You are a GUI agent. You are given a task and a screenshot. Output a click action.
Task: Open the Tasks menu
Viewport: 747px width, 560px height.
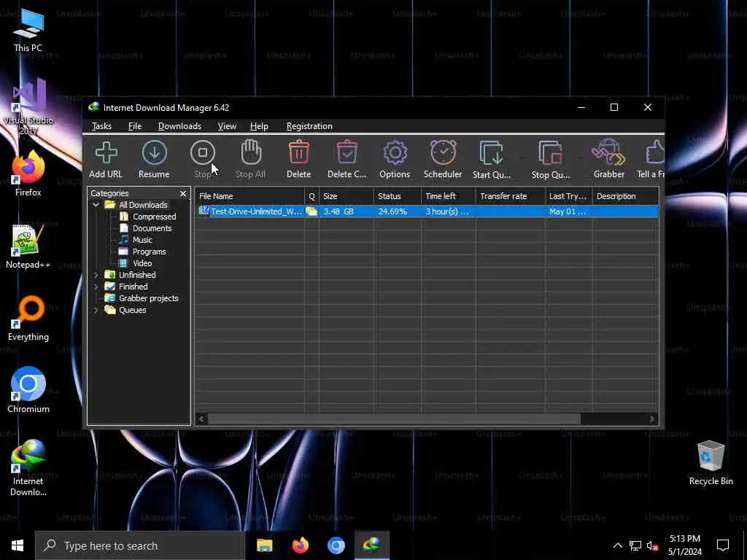tap(101, 126)
